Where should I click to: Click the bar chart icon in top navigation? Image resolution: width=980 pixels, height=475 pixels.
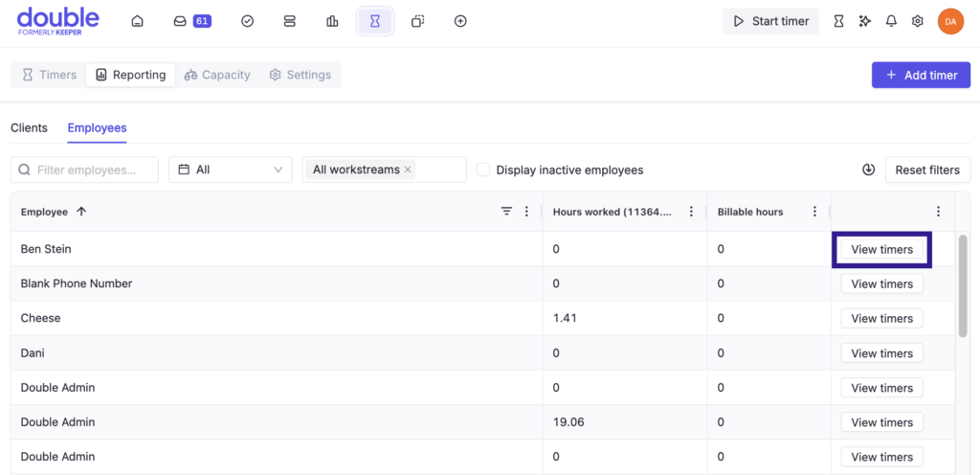click(x=332, y=21)
